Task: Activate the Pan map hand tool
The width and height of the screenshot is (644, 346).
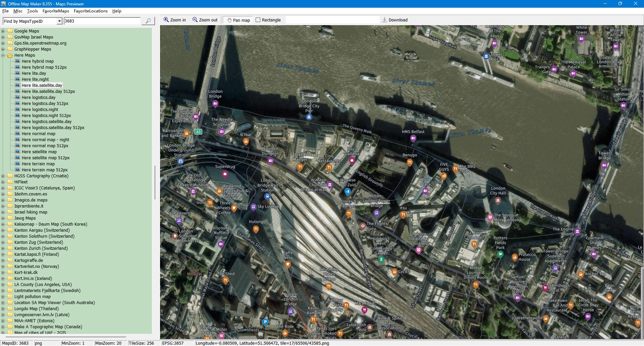Action: [x=229, y=20]
